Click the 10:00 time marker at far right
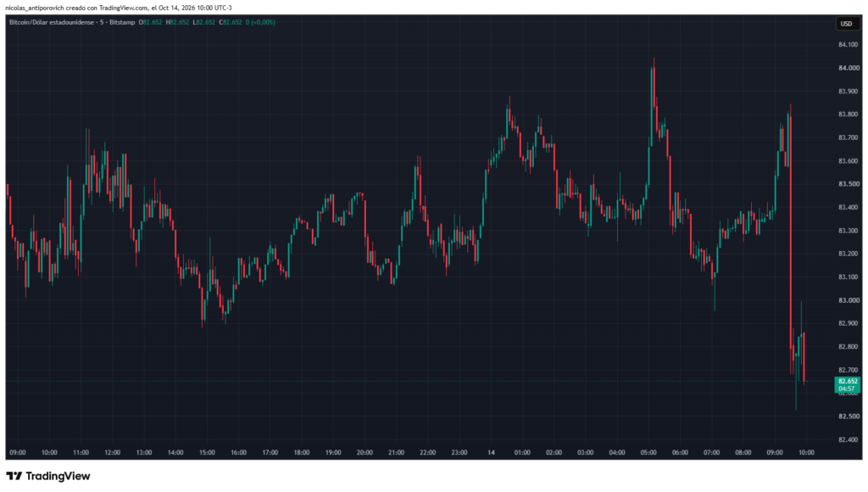 [806, 453]
